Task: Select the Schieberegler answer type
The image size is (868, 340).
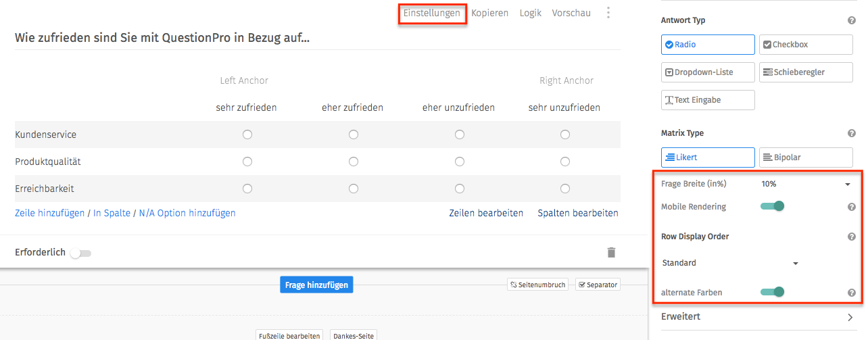Action: 806,72
